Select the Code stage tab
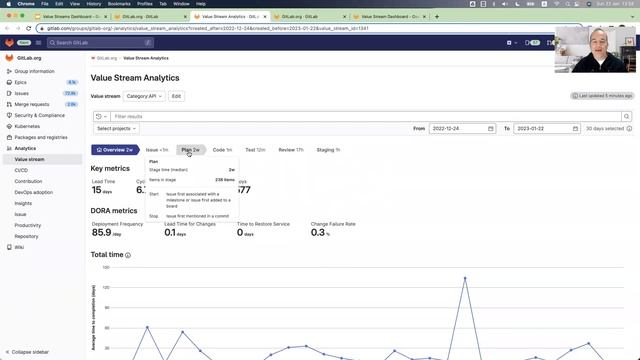Image resolution: width=640 pixels, height=360 pixels. [x=222, y=150]
